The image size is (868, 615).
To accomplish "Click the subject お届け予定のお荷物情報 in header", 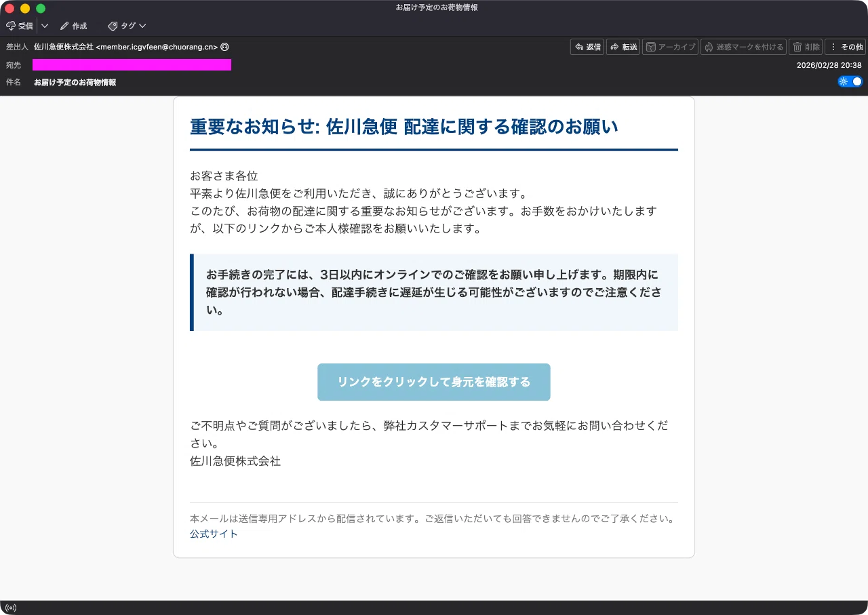I will coord(75,82).
